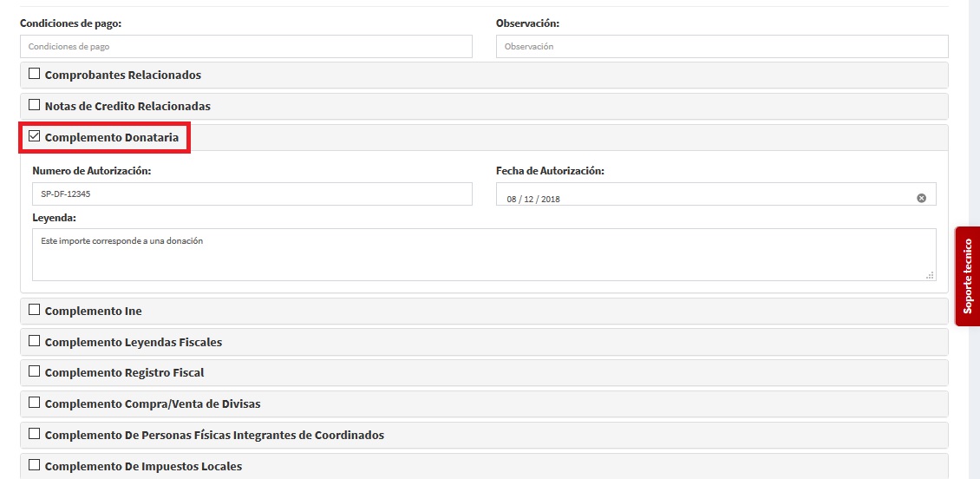The width and height of the screenshot is (980, 479).
Task: Clear the Fecha de Autorización date
Action: 921,198
